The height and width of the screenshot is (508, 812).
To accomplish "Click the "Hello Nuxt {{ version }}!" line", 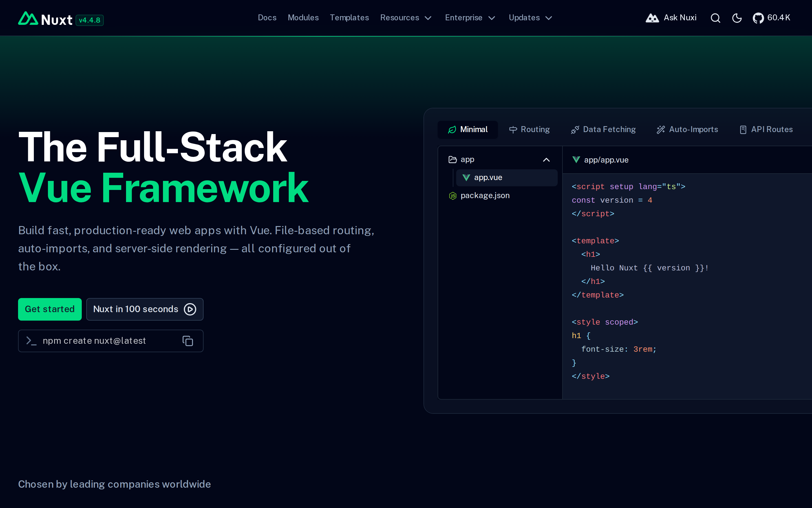I will (x=650, y=268).
